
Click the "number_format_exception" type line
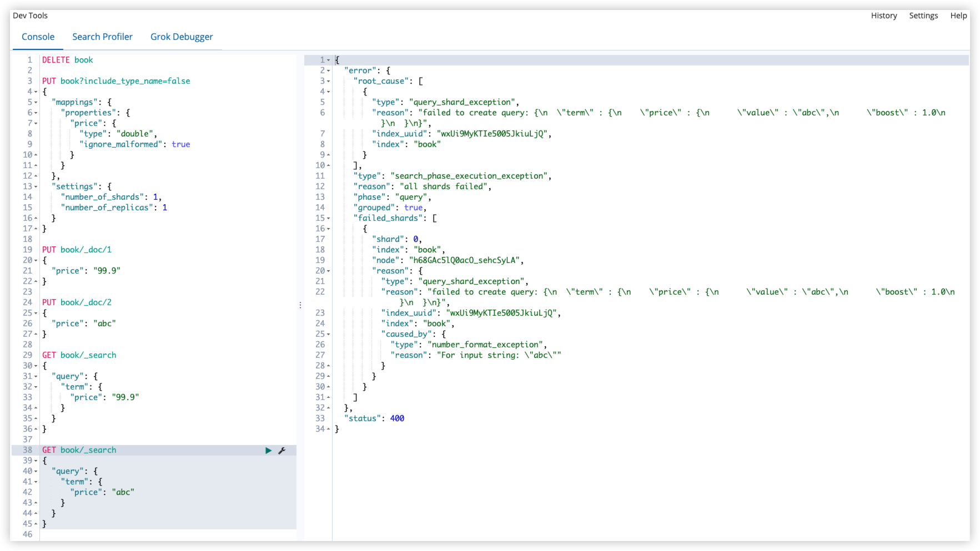click(x=469, y=345)
